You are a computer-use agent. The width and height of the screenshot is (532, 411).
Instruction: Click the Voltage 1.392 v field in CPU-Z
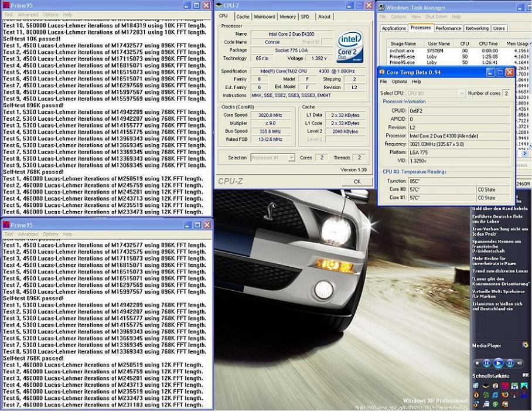[319, 59]
